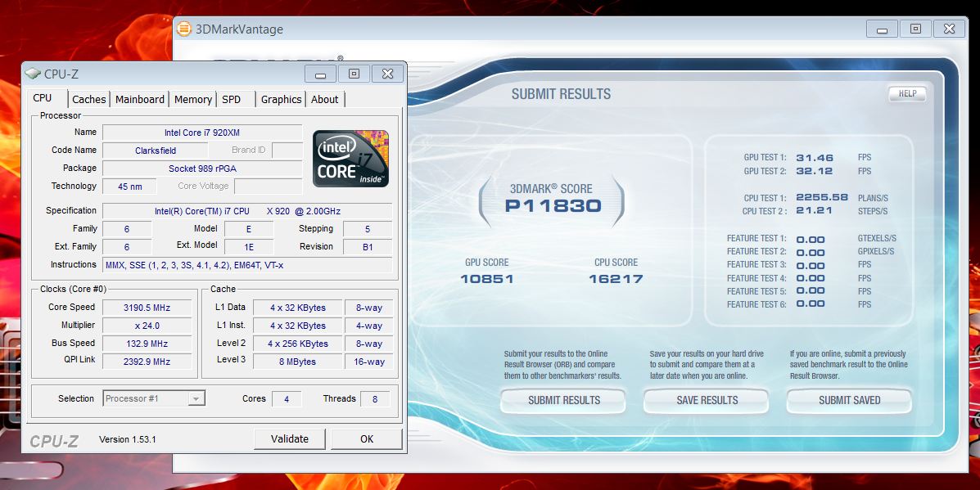
Task: Click the Code Name value 'Clarksfield'
Action: pyautogui.click(x=156, y=151)
